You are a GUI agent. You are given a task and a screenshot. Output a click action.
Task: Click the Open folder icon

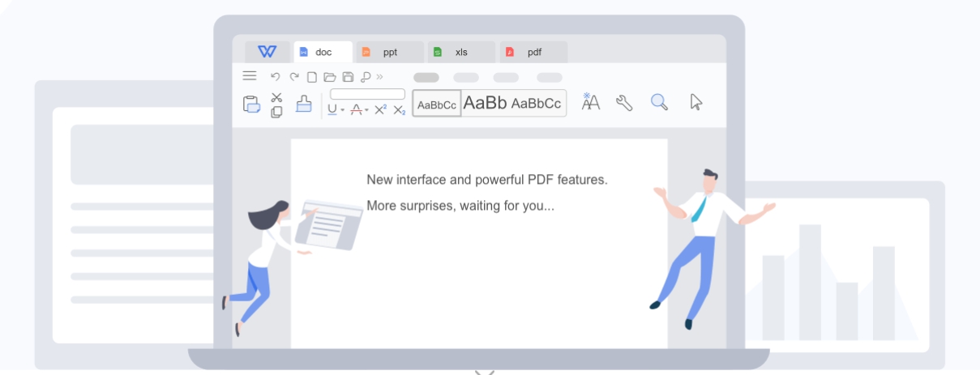click(329, 77)
